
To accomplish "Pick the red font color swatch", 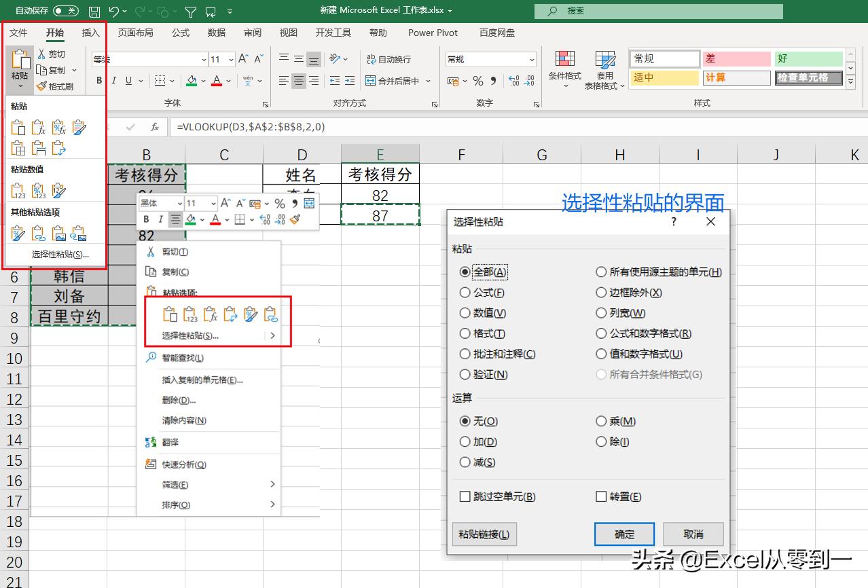I will click(x=215, y=80).
